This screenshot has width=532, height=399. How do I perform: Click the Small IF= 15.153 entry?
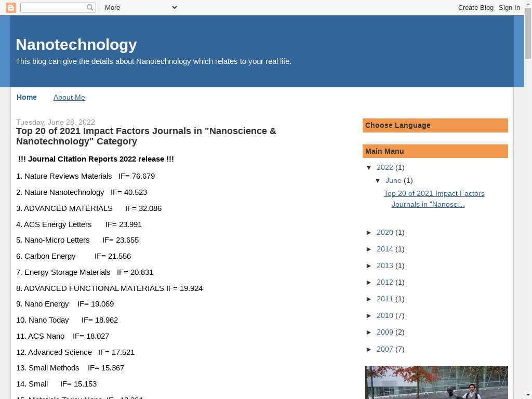[56, 384]
